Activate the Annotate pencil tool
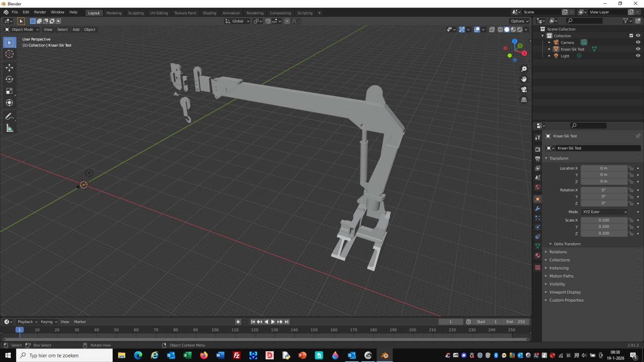644x362 pixels. pyautogui.click(x=9, y=116)
